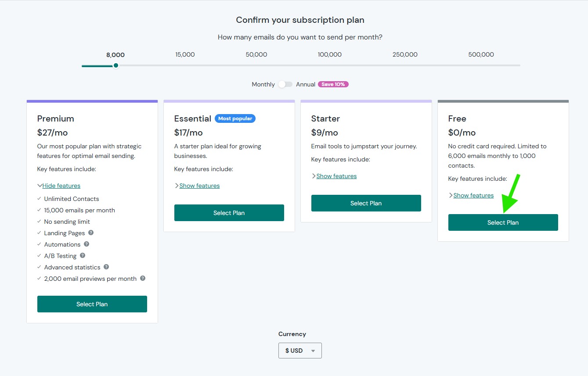This screenshot has height=376, width=588.
Task: Click help icon next to A/B Testing
Action: tap(83, 256)
